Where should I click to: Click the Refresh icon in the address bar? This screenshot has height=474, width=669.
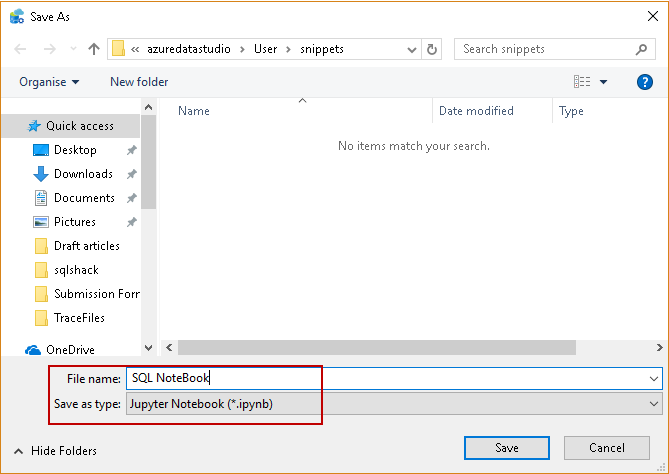432,49
